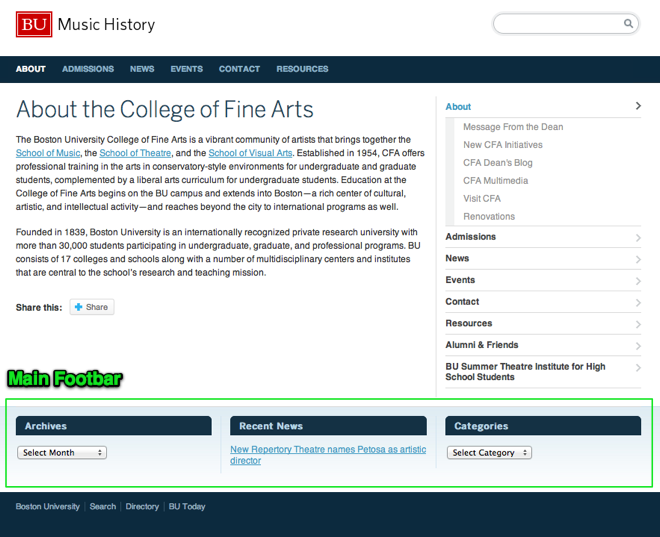Open the Admissions navigation tab
Viewport: 660px width, 537px height.
[88, 69]
